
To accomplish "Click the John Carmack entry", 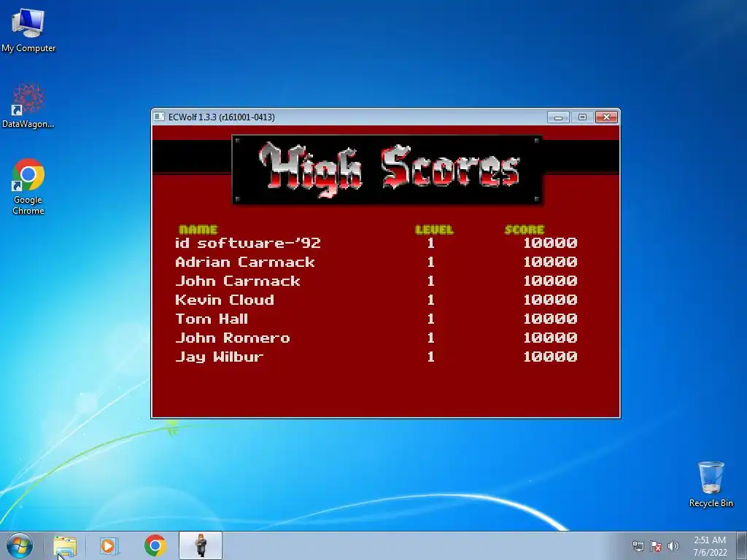I will point(238,281).
